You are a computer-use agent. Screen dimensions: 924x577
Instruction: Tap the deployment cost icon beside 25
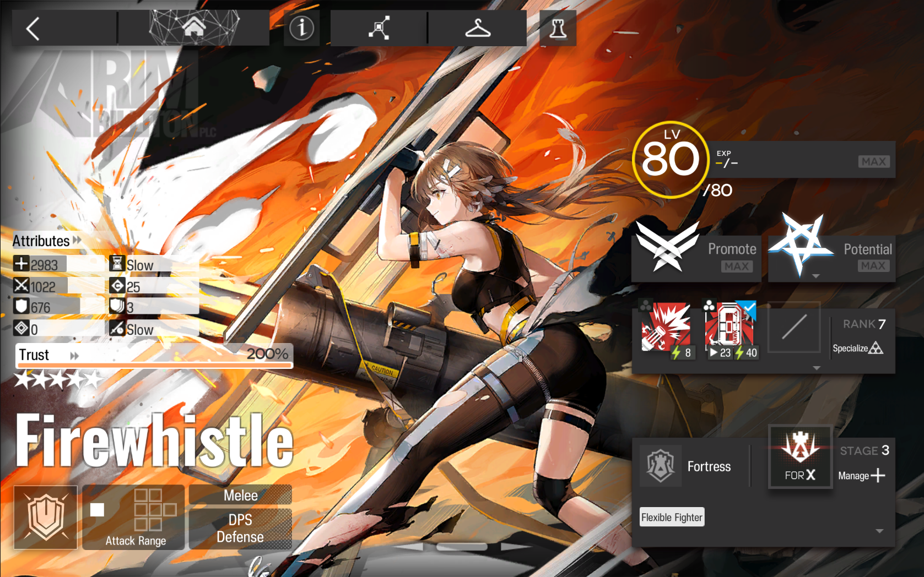coord(117,286)
